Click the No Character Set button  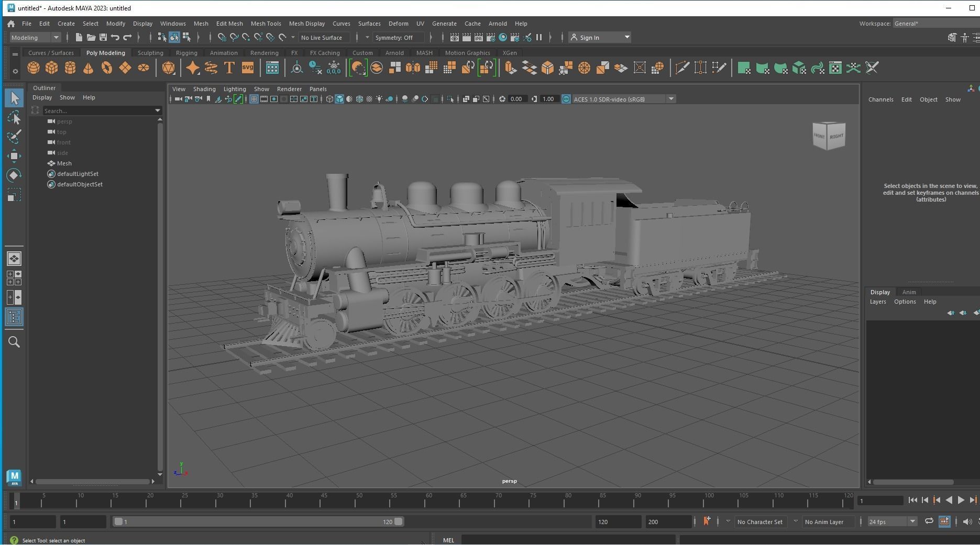coord(760,521)
